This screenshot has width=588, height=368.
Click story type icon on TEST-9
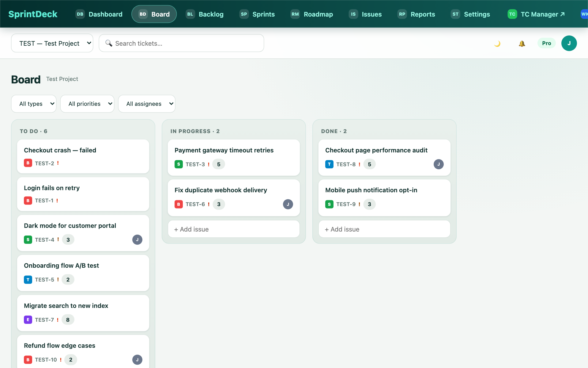point(329,204)
